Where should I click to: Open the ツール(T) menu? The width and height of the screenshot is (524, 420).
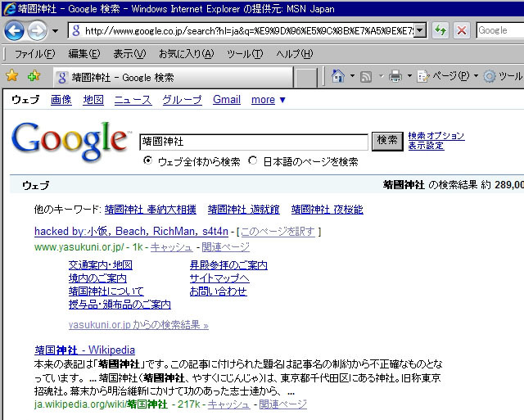(245, 54)
